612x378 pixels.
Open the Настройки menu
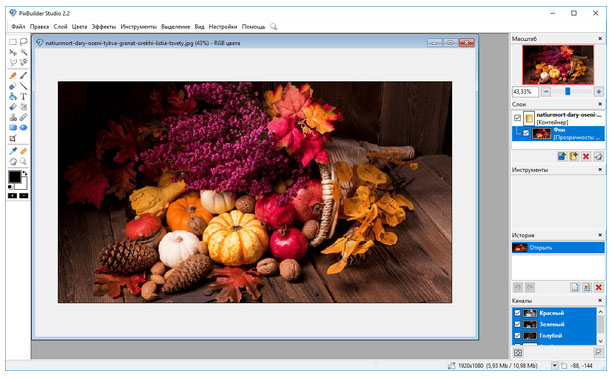(x=223, y=27)
